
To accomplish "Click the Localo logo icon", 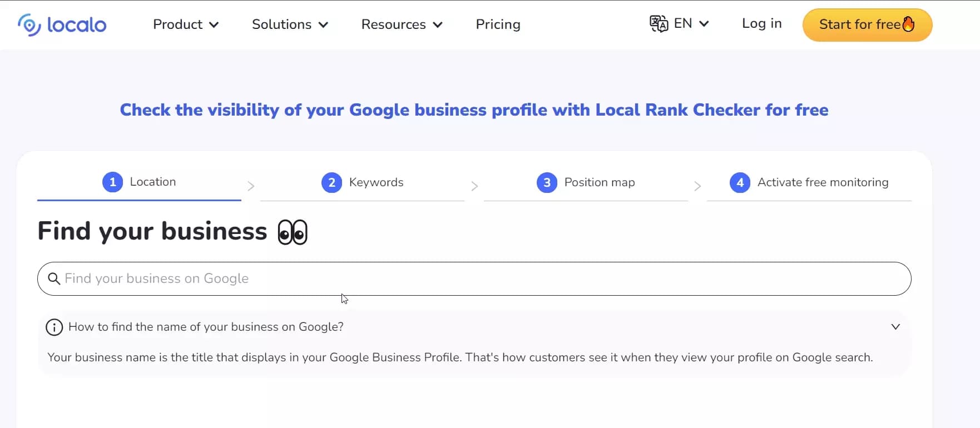I will (29, 25).
